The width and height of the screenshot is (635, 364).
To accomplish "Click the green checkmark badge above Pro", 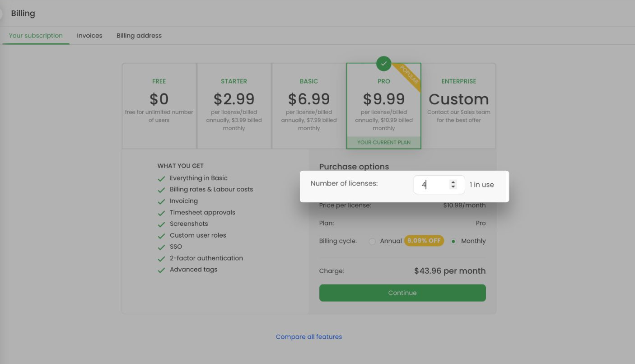I will pyautogui.click(x=383, y=64).
